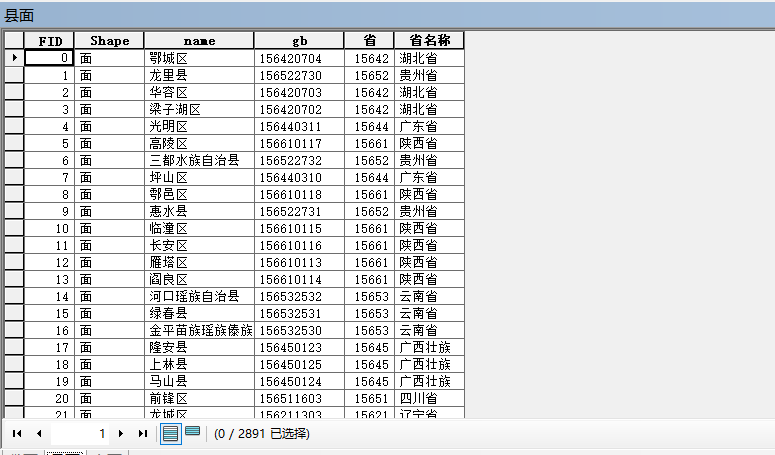
Task: Click the name cell 鄂城区
Action: pos(199,58)
